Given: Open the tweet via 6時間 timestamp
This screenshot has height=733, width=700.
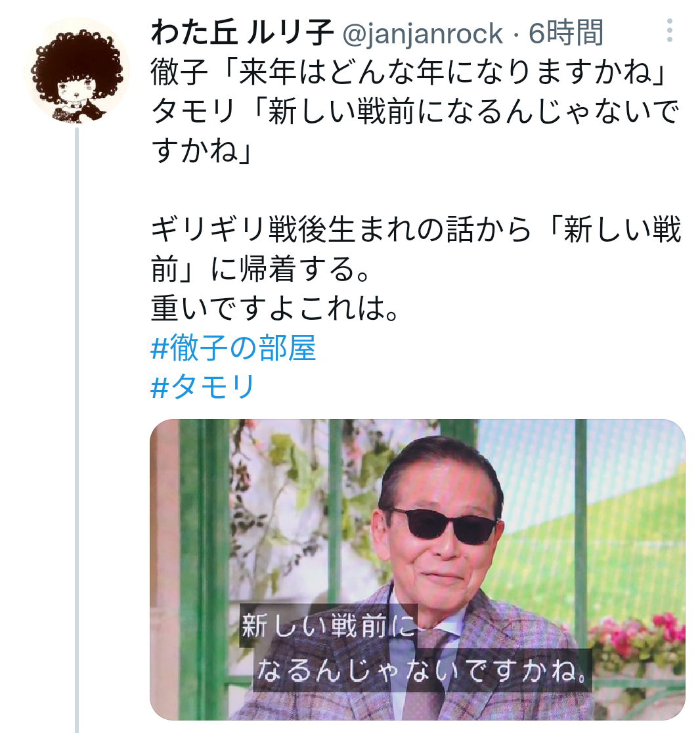Looking at the screenshot, I should pyautogui.click(x=566, y=33).
